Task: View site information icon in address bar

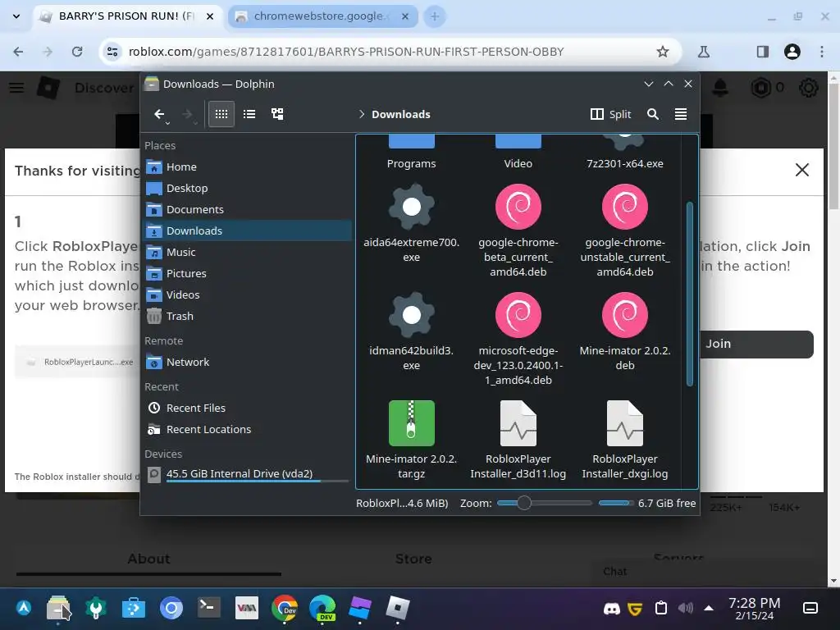Action: [112, 52]
